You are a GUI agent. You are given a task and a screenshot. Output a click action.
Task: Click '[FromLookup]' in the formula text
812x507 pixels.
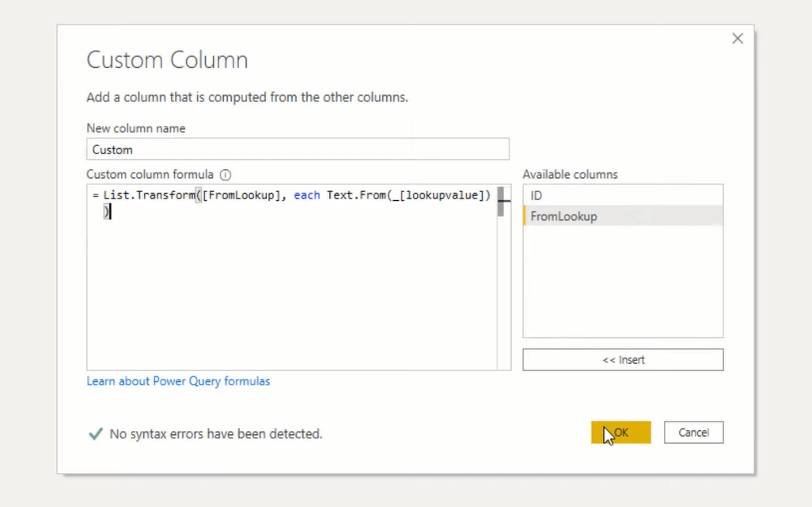[241, 195]
